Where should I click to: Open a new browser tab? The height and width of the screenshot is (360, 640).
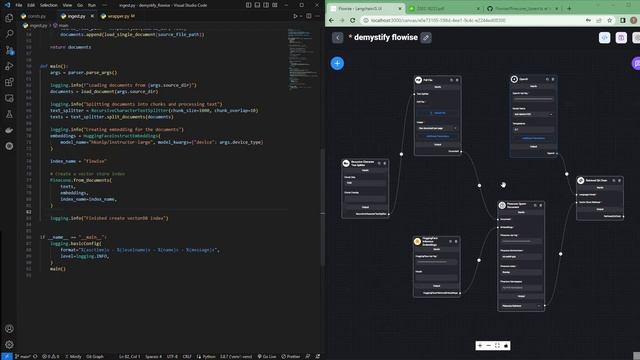tap(569, 8)
